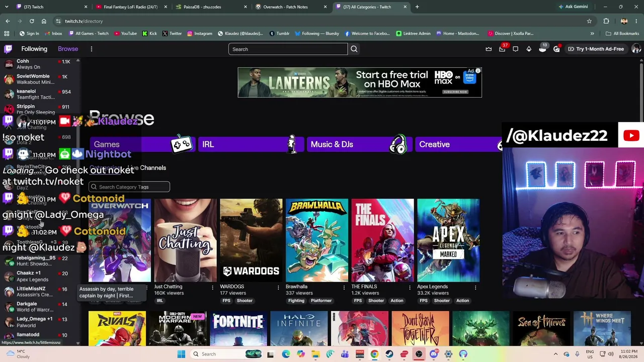Open the three-dot More menu beside Browse
The image size is (644, 362).
(92, 49)
